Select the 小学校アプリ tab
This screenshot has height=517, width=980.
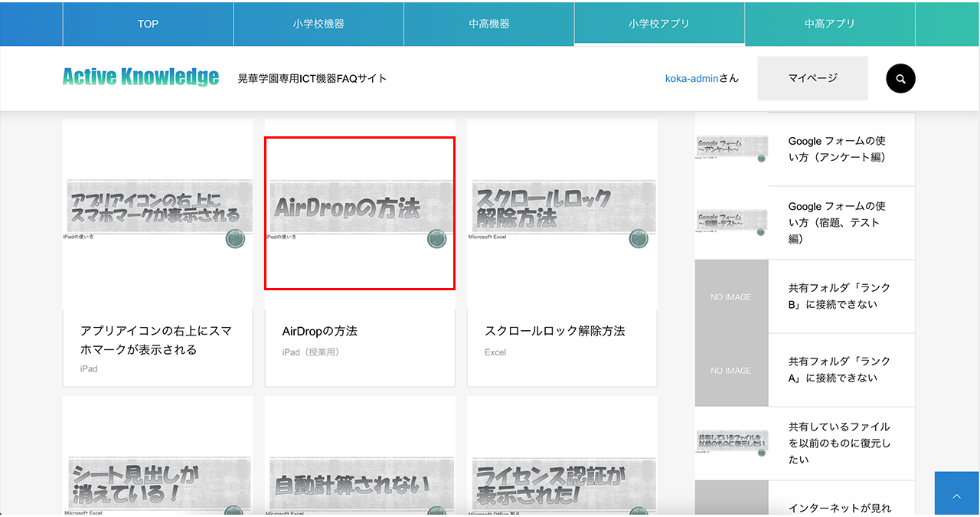click(659, 24)
